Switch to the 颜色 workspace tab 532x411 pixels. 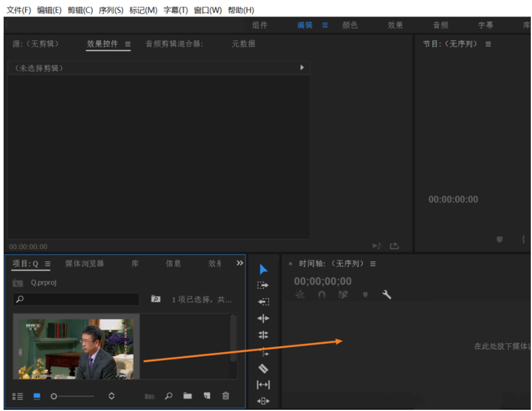(x=350, y=25)
